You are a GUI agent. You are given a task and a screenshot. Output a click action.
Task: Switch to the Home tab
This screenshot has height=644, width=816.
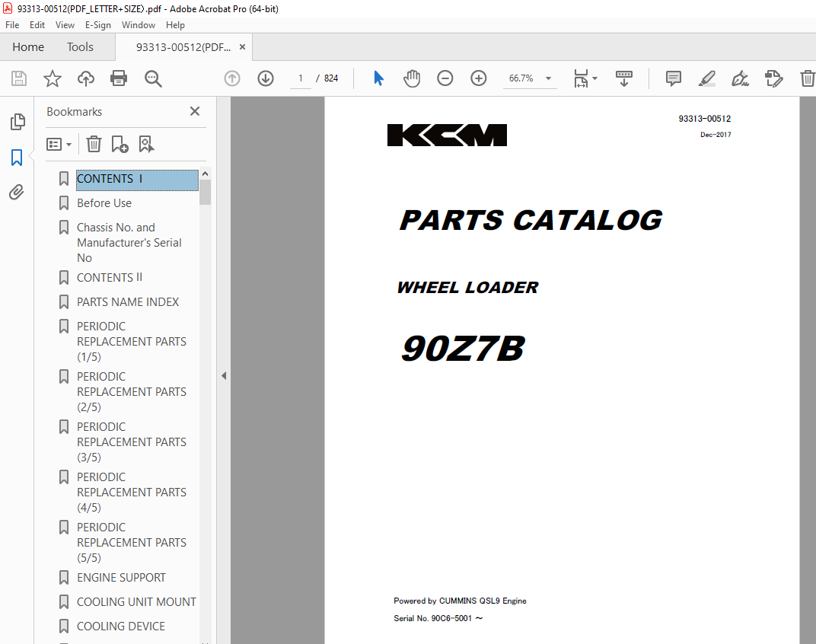coord(28,47)
